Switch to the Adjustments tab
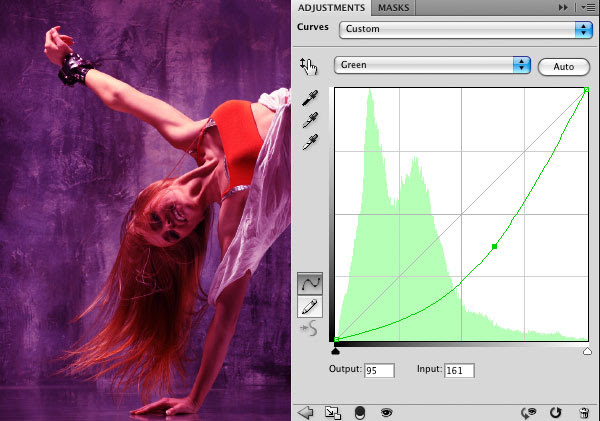 (x=331, y=8)
